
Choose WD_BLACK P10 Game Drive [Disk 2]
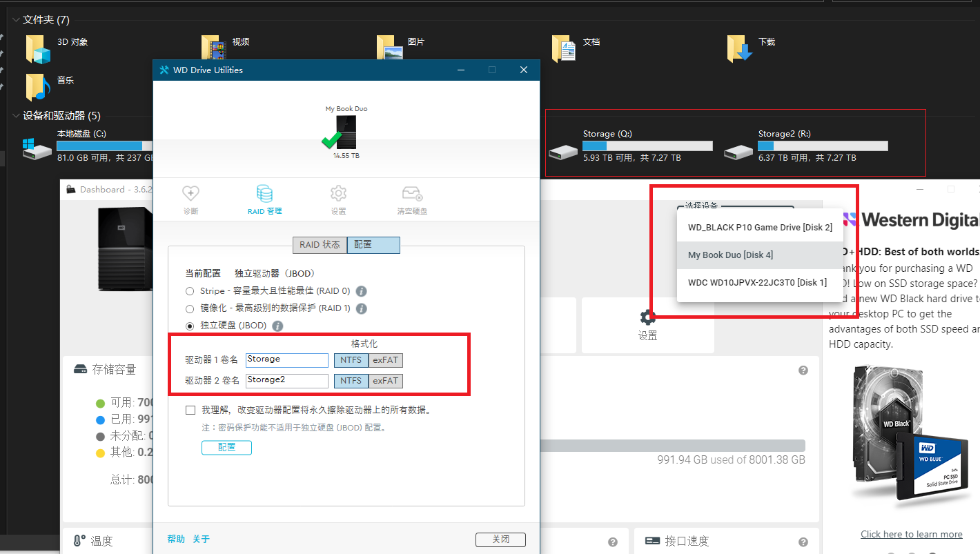click(761, 227)
